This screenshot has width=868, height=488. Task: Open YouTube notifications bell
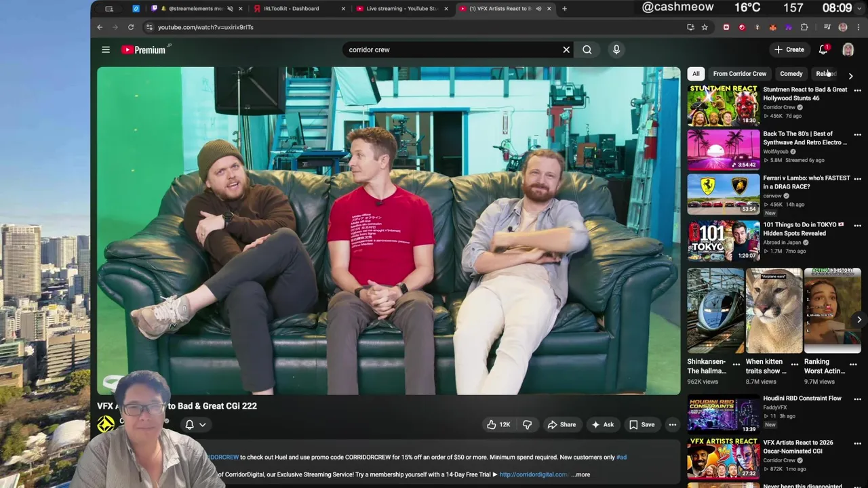pyautogui.click(x=823, y=49)
